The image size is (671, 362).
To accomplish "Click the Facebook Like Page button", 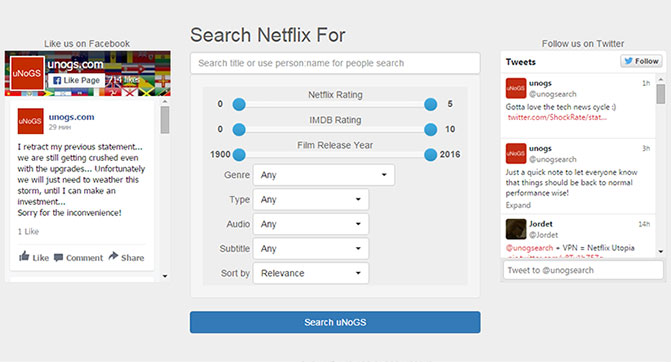I will click(x=77, y=80).
